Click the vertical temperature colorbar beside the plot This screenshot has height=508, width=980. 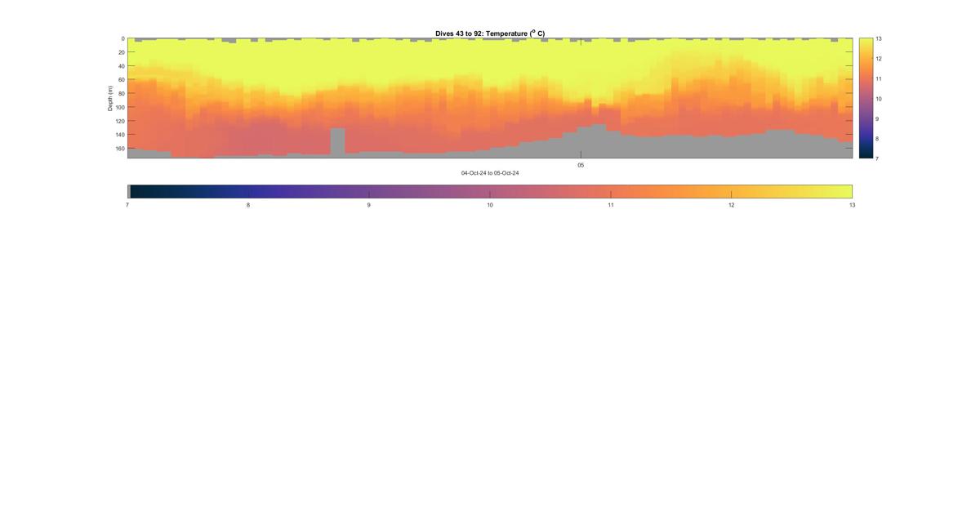click(x=866, y=98)
